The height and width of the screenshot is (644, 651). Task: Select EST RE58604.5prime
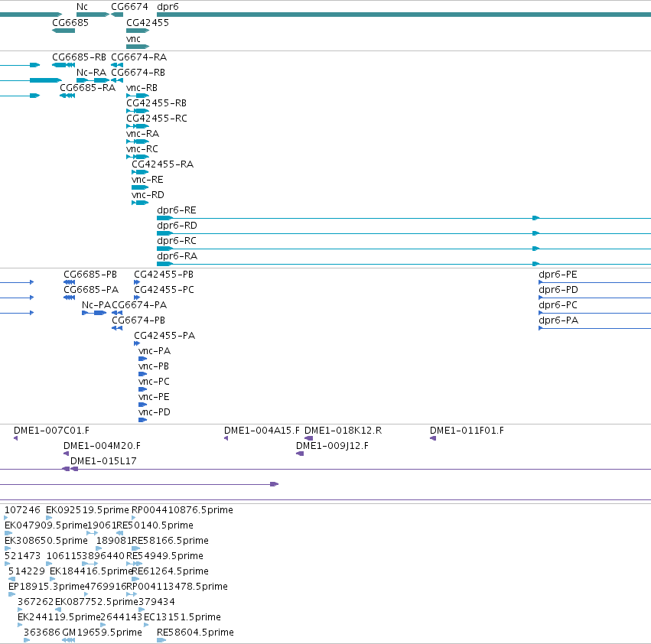[x=195, y=633]
